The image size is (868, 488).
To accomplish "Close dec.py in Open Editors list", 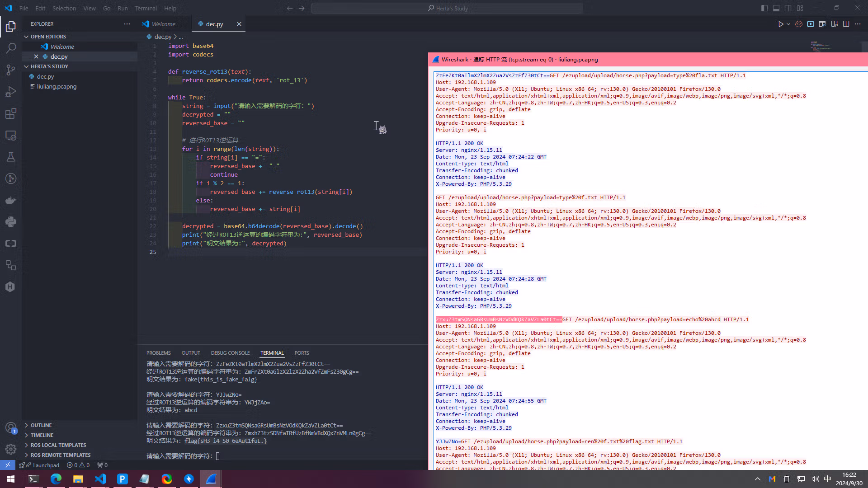I will pyautogui.click(x=36, y=56).
